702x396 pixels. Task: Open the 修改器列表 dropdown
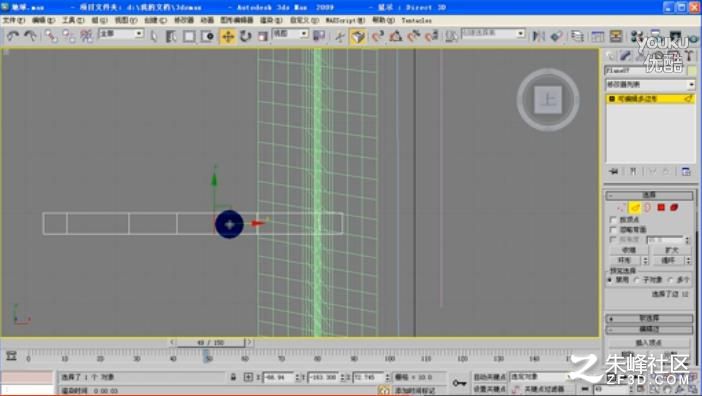coord(650,85)
